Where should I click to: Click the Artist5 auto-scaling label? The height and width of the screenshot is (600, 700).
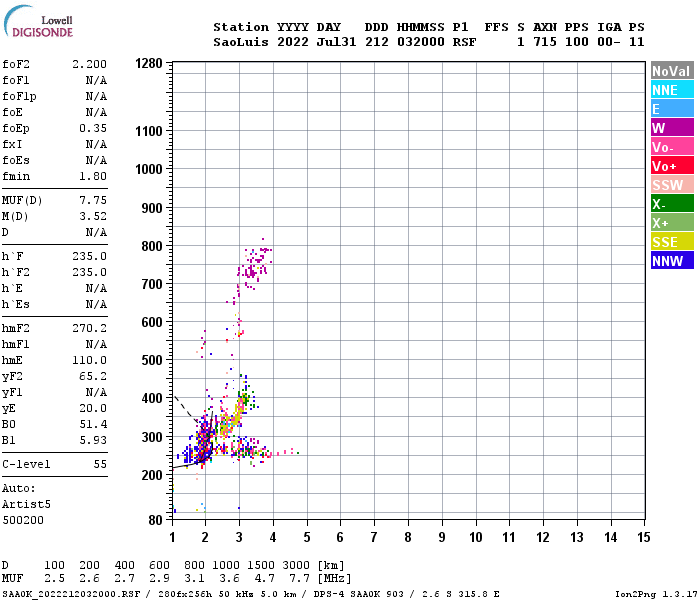(26, 504)
